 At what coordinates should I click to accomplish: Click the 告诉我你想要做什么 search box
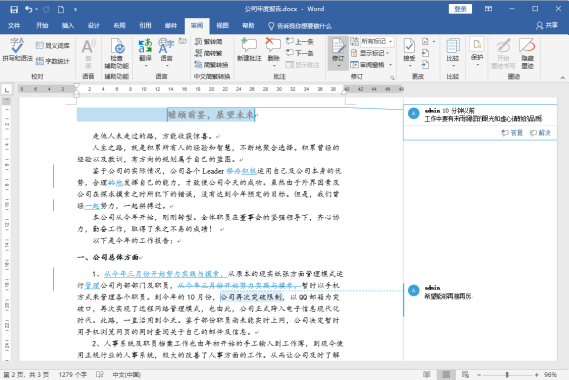(x=300, y=26)
